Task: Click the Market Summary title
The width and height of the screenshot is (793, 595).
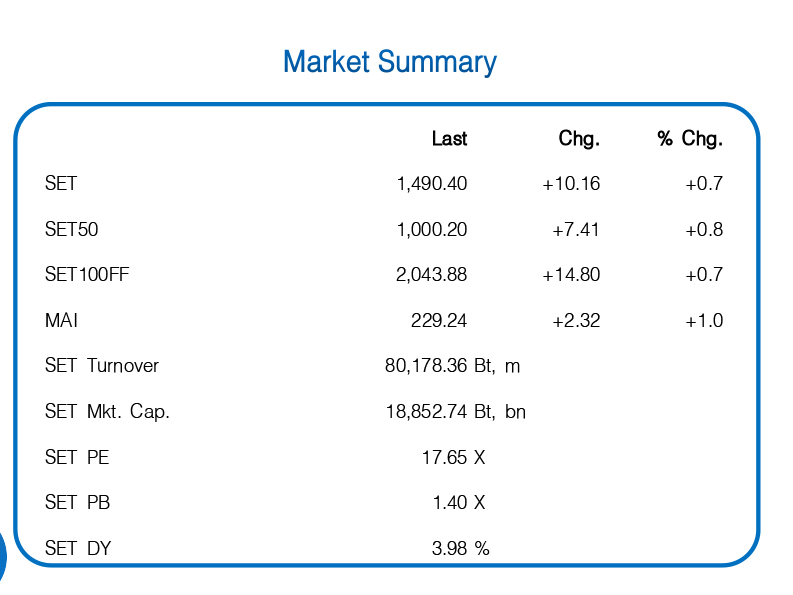Action: pos(390,62)
